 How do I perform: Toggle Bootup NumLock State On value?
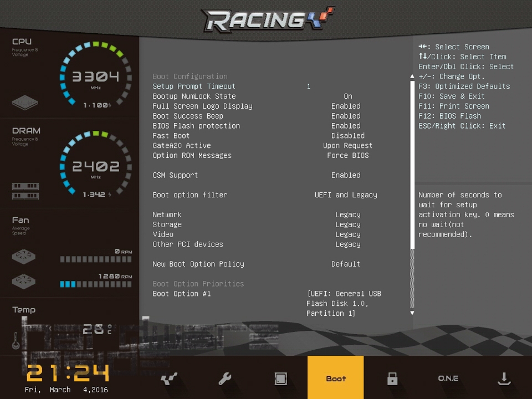(x=347, y=96)
